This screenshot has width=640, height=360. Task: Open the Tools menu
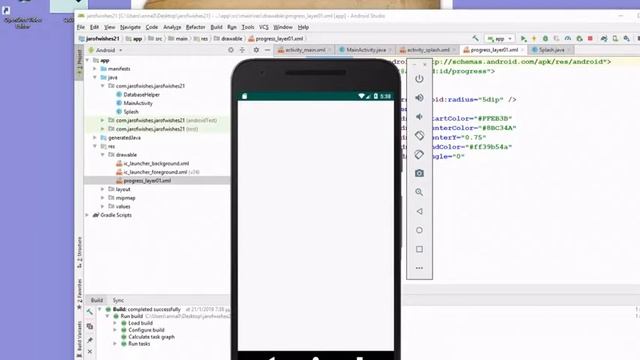248,27
